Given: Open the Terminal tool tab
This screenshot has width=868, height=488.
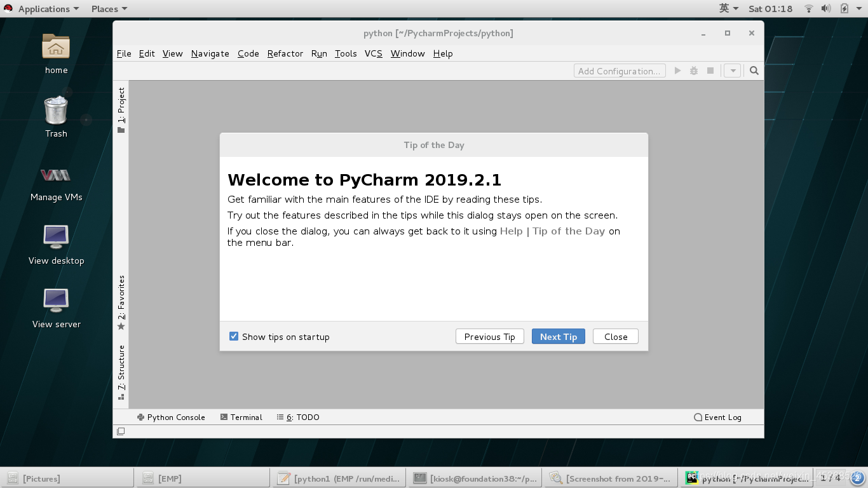Looking at the screenshot, I should click(x=241, y=417).
